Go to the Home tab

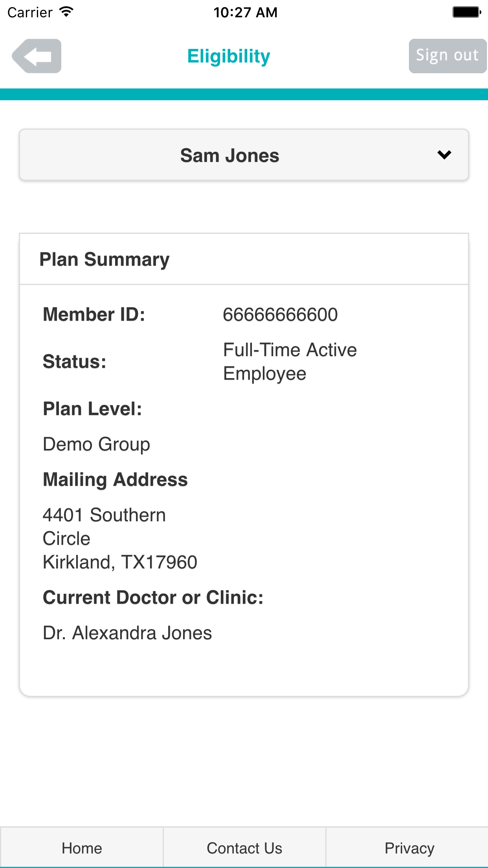point(82,848)
